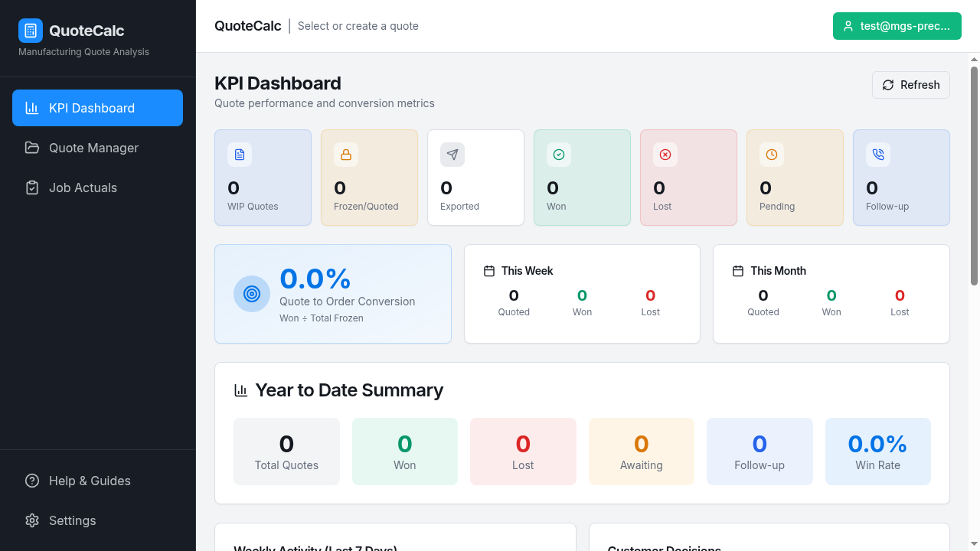Click the 'Year to Date Summary' heading
980x551 pixels.
pos(349,390)
